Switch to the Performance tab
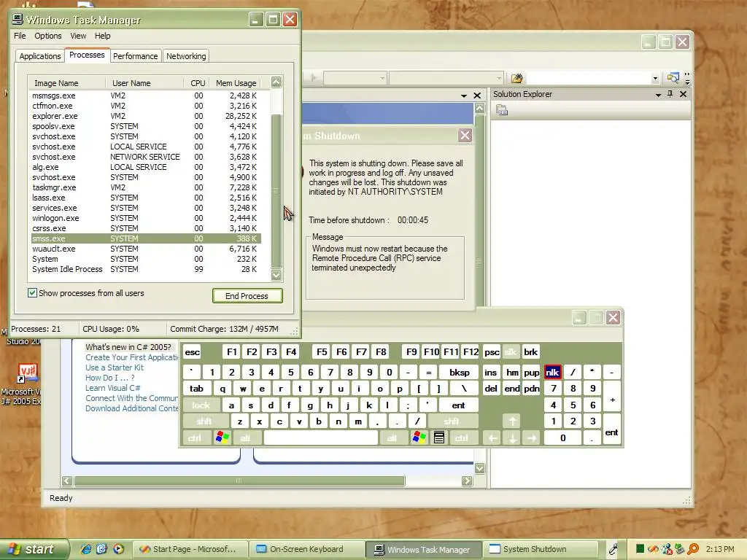Image resolution: width=747 pixels, height=560 pixels. point(135,56)
